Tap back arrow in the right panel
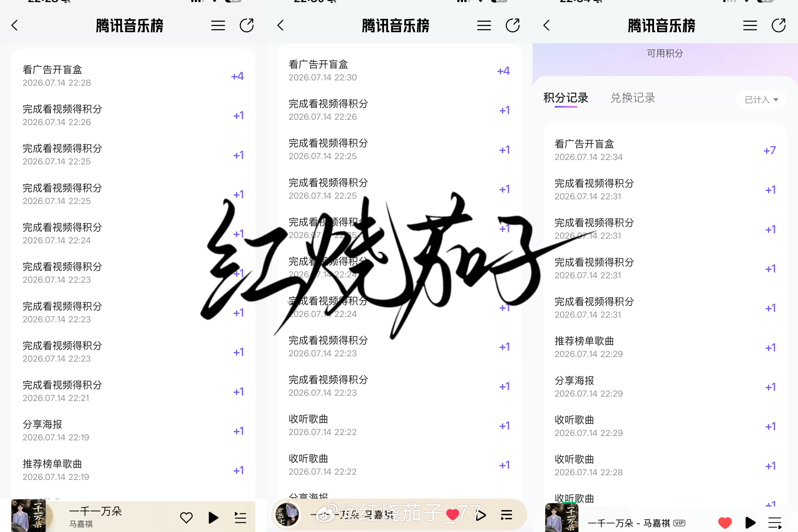Screen dimensions: 798x532 click(x=547, y=25)
